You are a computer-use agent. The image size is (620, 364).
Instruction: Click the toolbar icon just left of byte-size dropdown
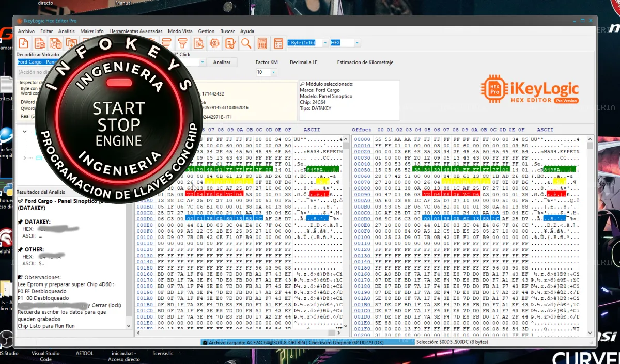(278, 43)
